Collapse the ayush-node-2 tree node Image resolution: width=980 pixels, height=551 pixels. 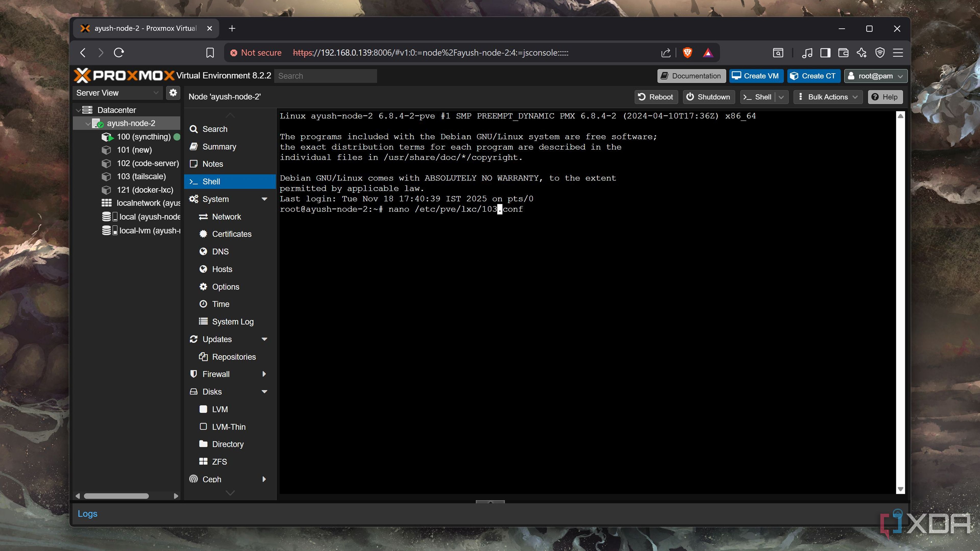(88, 123)
